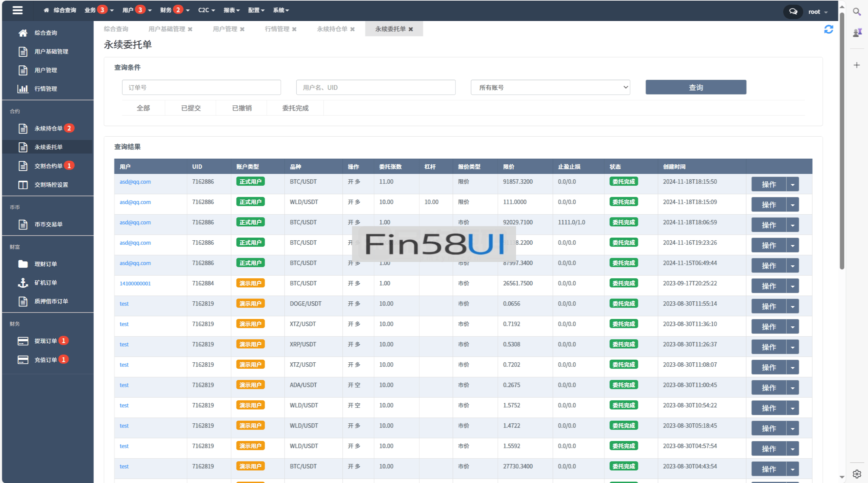Click the blue refresh icon
This screenshot has width=868, height=483.
click(828, 29)
